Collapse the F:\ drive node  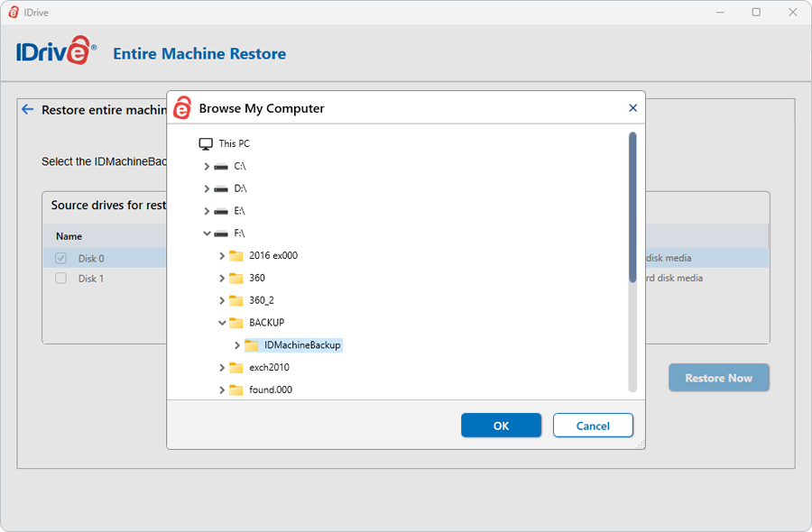pyautogui.click(x=207, y=234)
